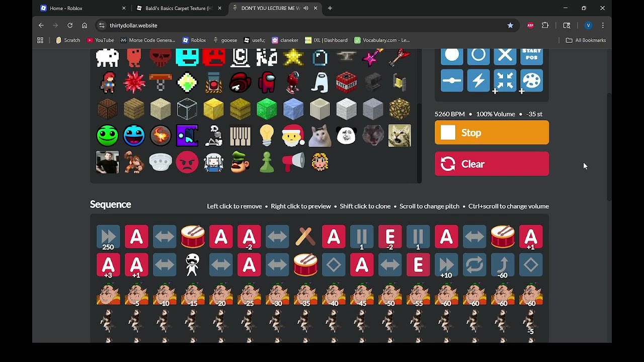Select the Santa face sound

click(293, 136)
